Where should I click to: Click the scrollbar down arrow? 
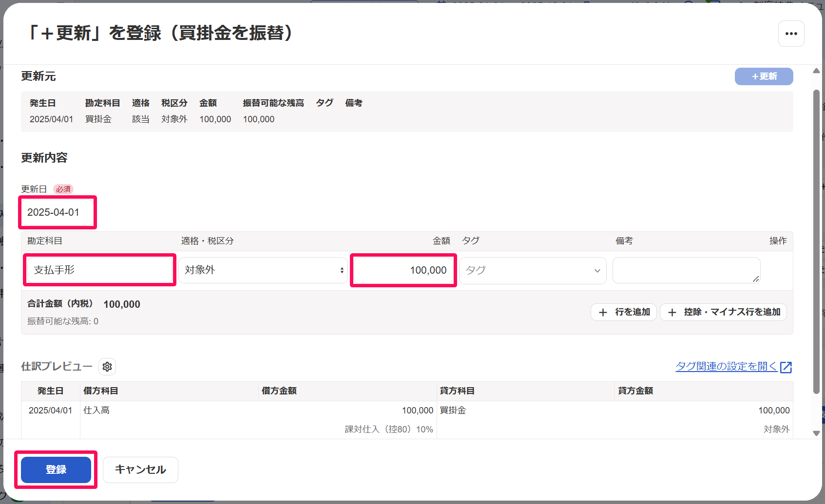pyautogui.click(x=816, y=433)
